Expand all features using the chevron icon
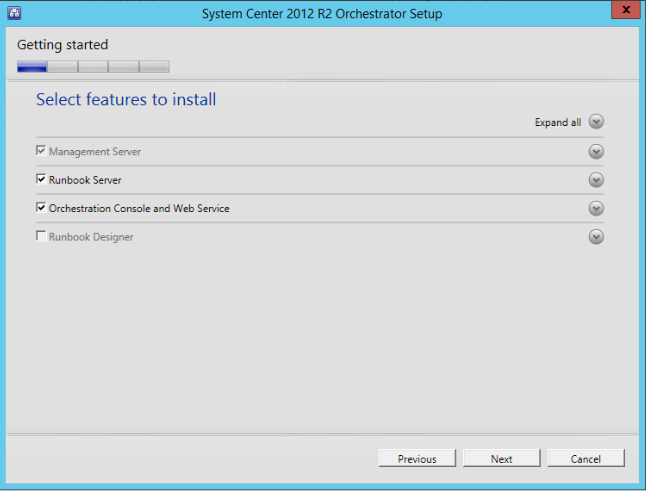This screenshot has width=646, height=492. [596, 122]
